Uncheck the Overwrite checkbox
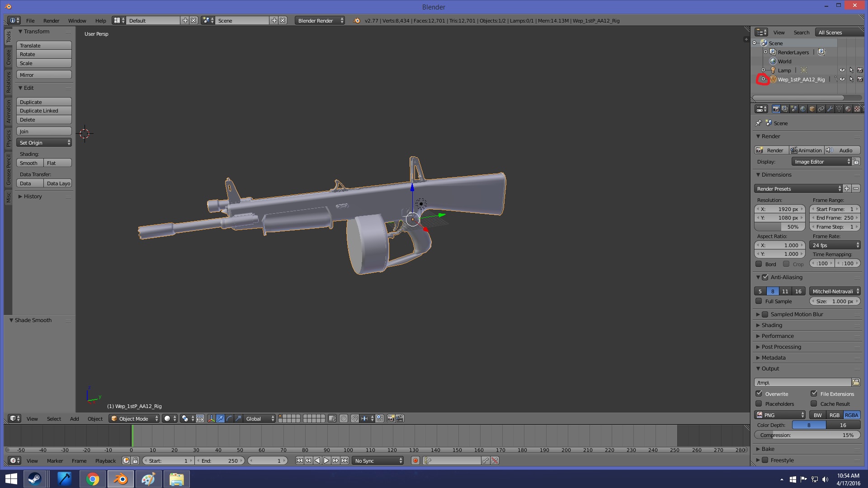The width and height of the screenshot is (868, 488). coord(759,394)
